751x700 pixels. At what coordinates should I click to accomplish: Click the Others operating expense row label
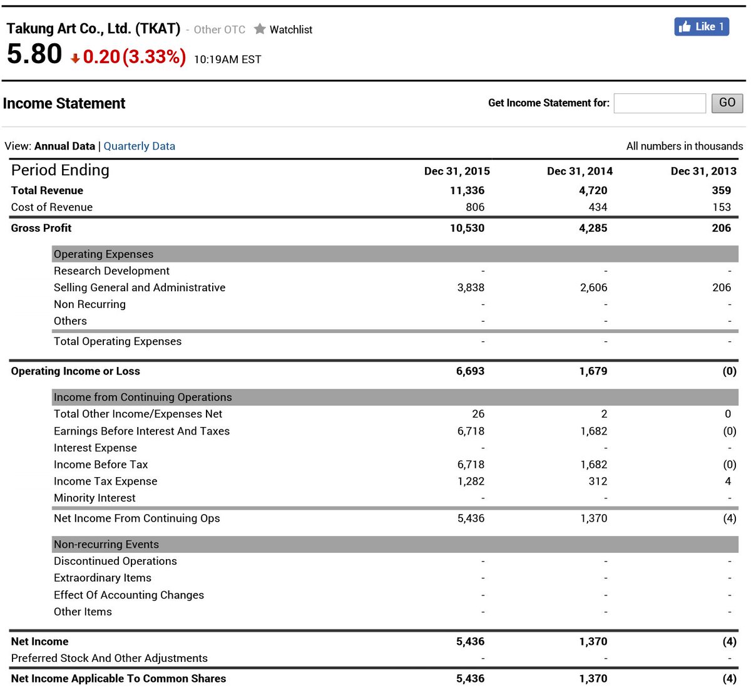coord(70,321)
